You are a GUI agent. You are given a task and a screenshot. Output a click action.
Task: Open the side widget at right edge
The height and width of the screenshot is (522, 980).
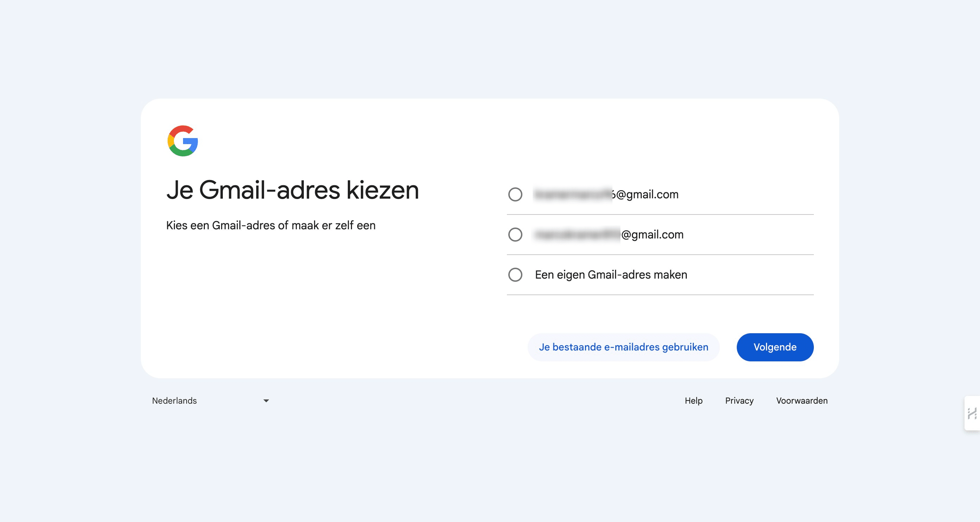(972, 413)
